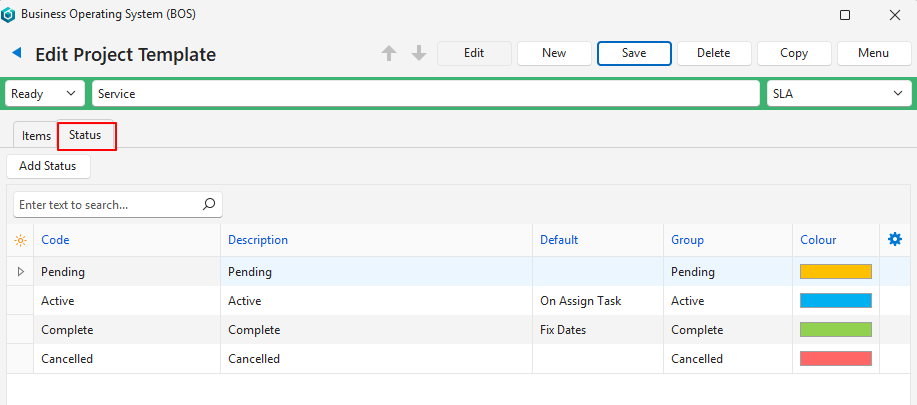Image resolution: width=917 pixels, height=405 pixels.
Task: Open the grid settings gear icon
Action: pyautogui.click(x=895, y=239)
